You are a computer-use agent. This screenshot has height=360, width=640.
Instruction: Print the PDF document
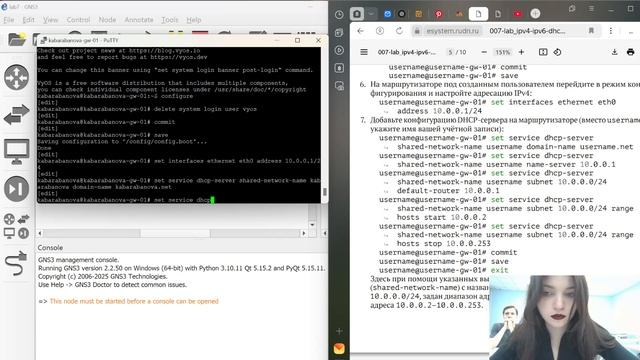point(630,52)
